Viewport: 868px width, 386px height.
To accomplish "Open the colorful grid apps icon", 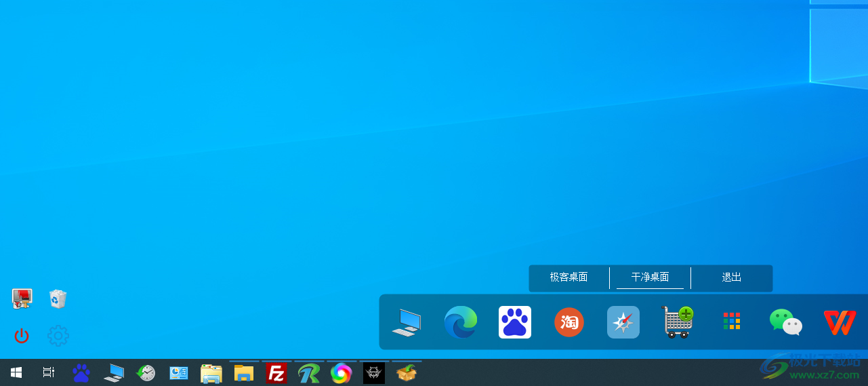I will (x=732, y=321).
